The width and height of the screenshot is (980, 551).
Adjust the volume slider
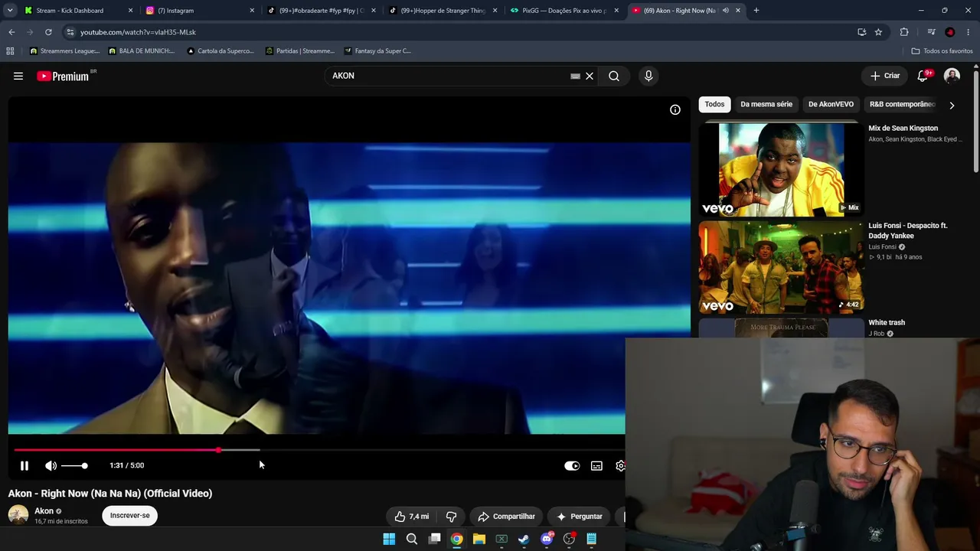point(74,465)
